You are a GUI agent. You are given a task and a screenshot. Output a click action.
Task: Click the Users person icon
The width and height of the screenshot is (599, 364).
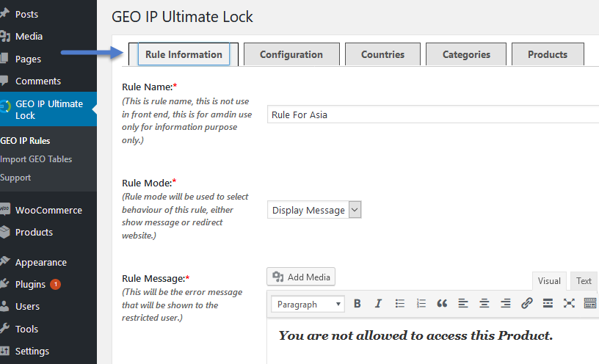(x=4, y=306)
